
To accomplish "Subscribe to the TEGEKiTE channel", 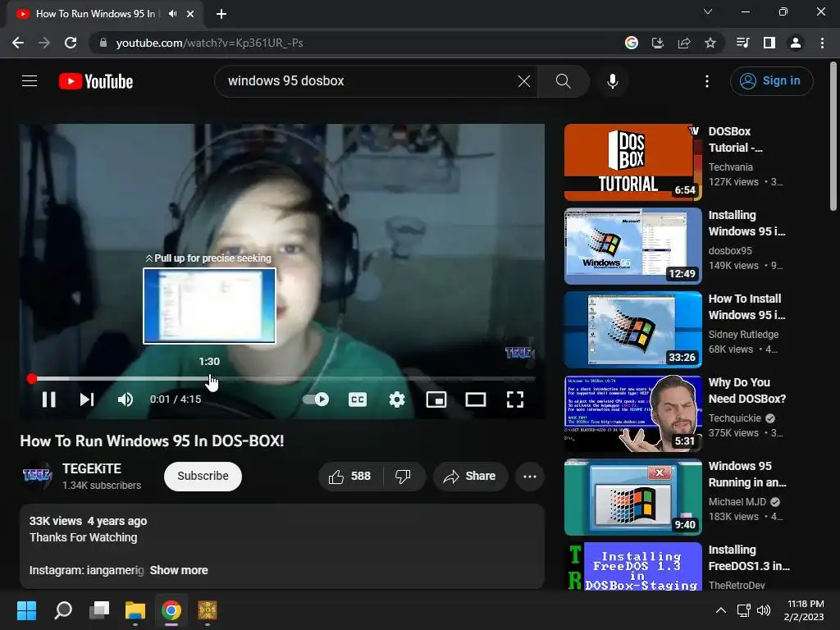I will tap(203, 476).
